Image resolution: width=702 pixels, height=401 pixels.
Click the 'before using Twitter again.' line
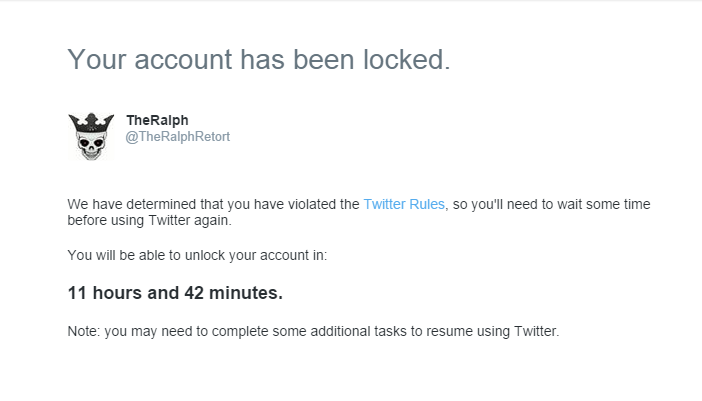(x=150, y=220)
